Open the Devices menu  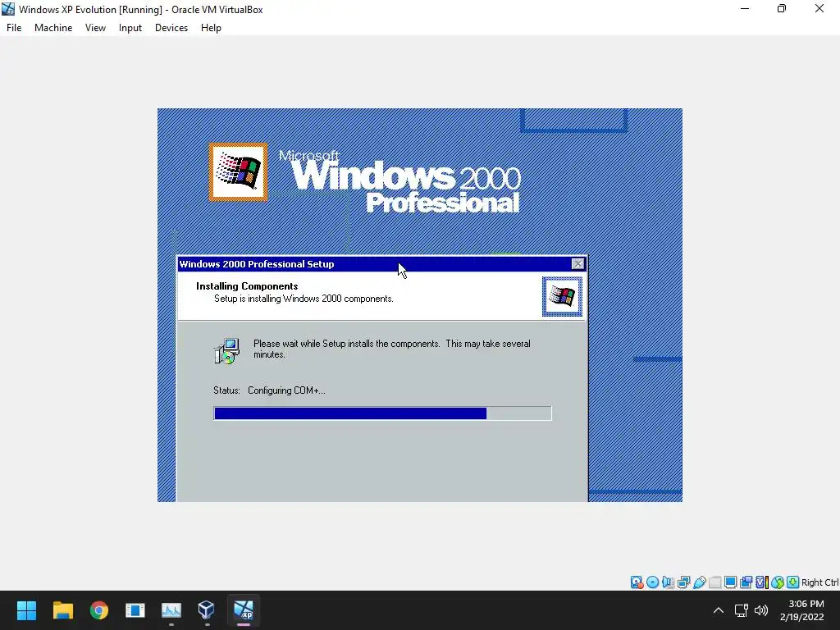[171, 28]
